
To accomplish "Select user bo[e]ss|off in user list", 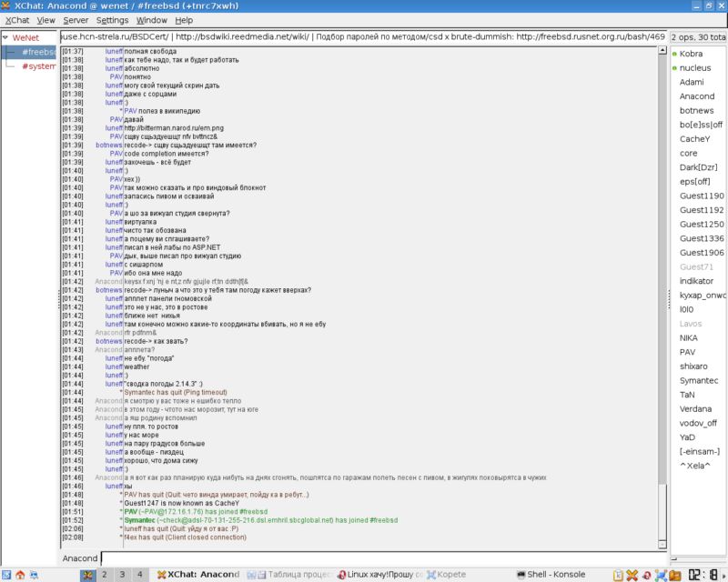I will coord(701,125).
